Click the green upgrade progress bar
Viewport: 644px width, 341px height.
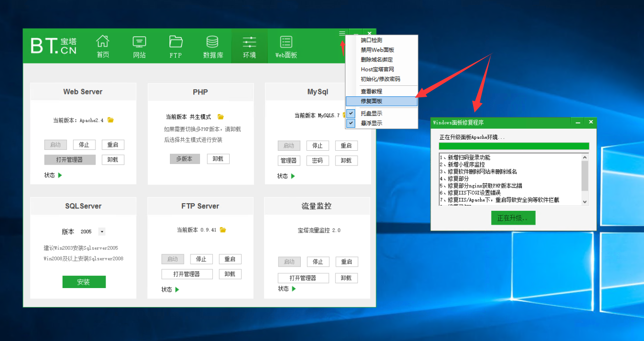tap(514, 146)
